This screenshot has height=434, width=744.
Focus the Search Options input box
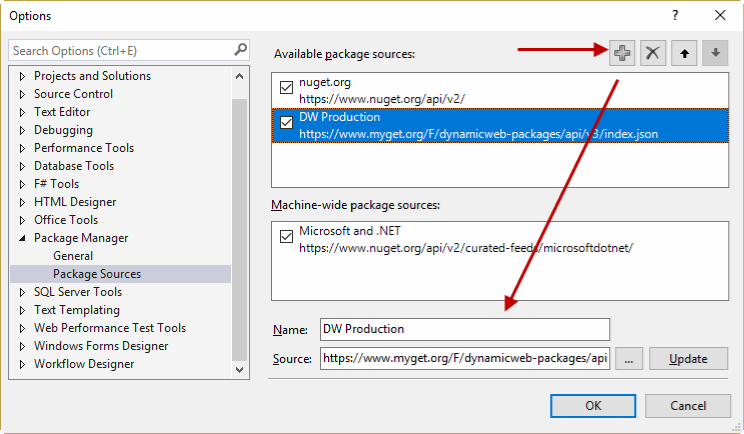coord(120,50)
